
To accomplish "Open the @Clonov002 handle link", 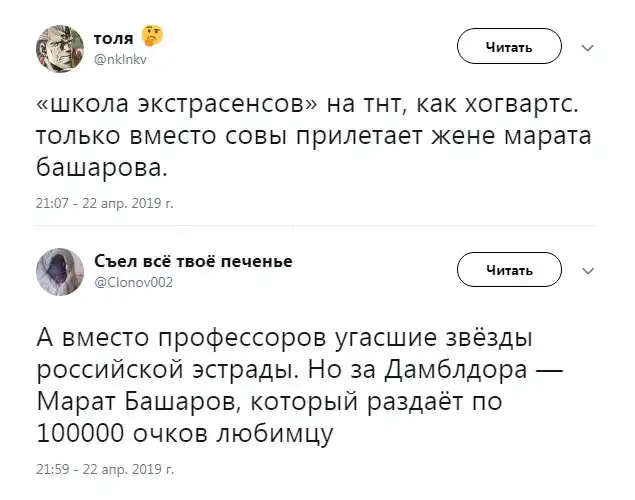I will pyautogui.click(x=133, y=283).
